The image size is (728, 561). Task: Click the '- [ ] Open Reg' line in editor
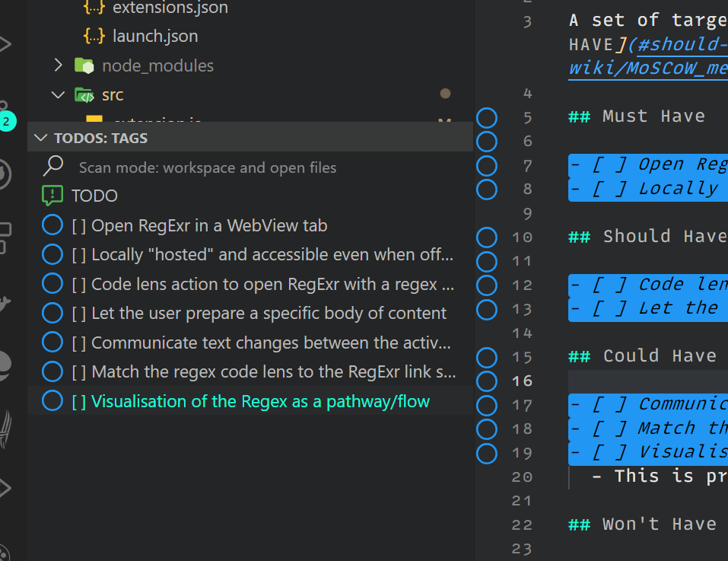click(x=648, y=165)
